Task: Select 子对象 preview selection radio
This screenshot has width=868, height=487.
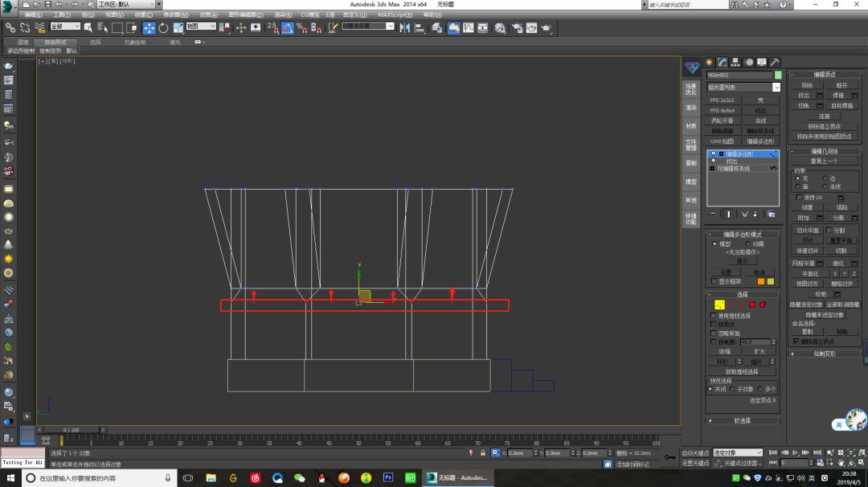Action: coord(732,389)
